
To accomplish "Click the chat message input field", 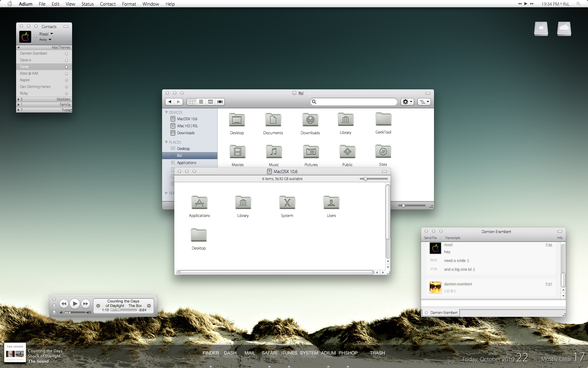I will [493, 304].
